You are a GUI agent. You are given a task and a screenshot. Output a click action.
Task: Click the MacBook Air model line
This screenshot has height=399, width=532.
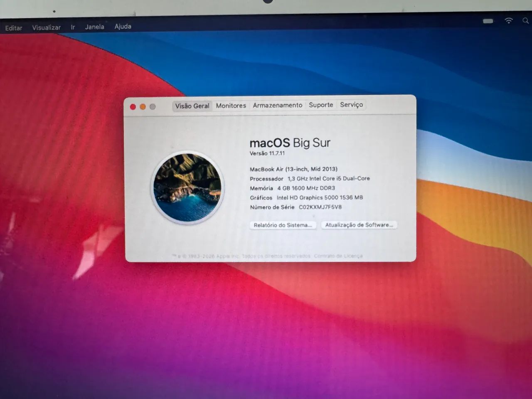(293, 169)
